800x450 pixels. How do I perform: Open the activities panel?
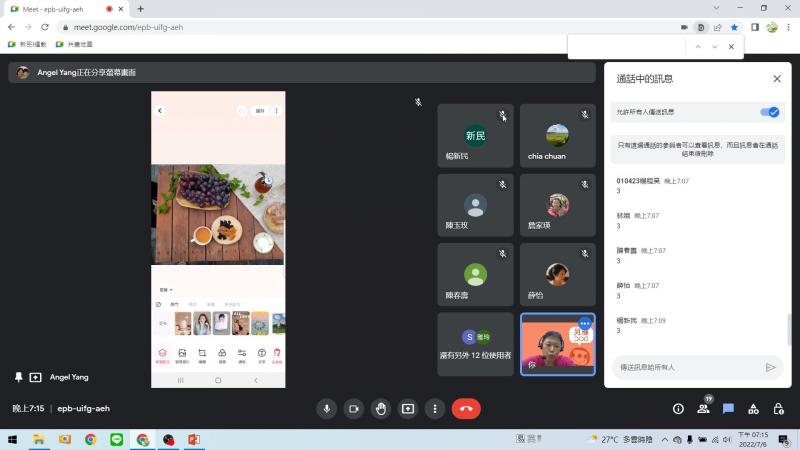[753, 408]
